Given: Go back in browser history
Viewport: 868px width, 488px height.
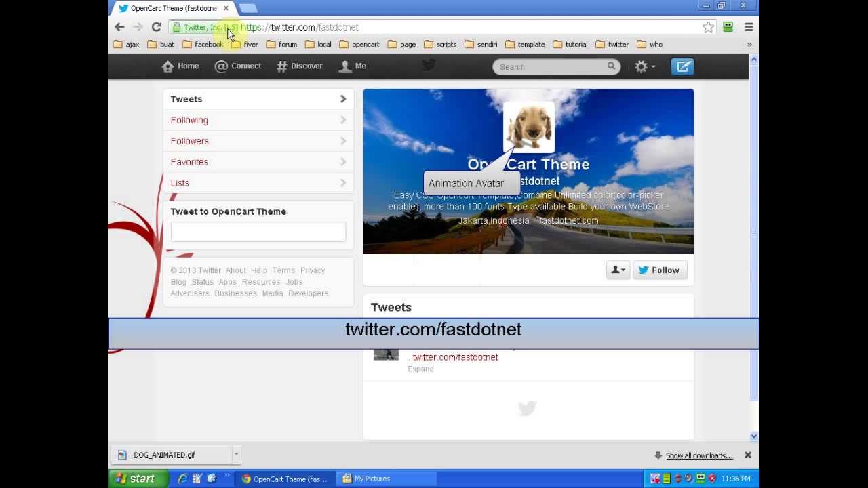Looking at the screenshot, I should [119, 27].
